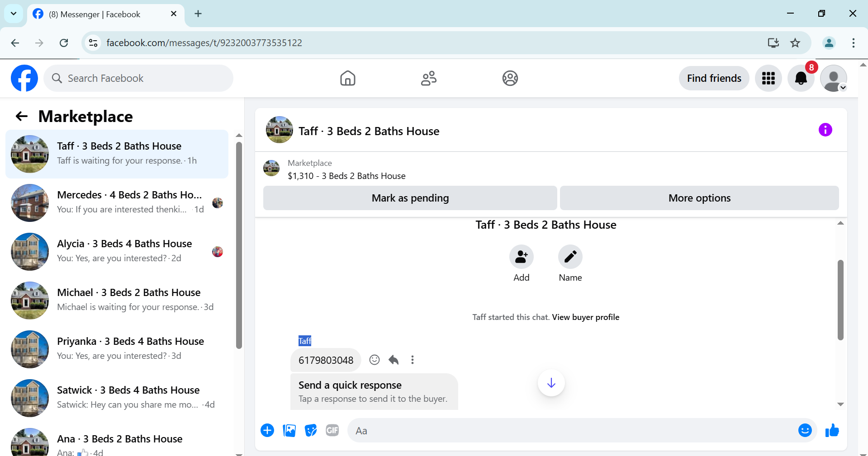Send a thumbs up like
868x456 pixels.
click(x=832, y=430)
